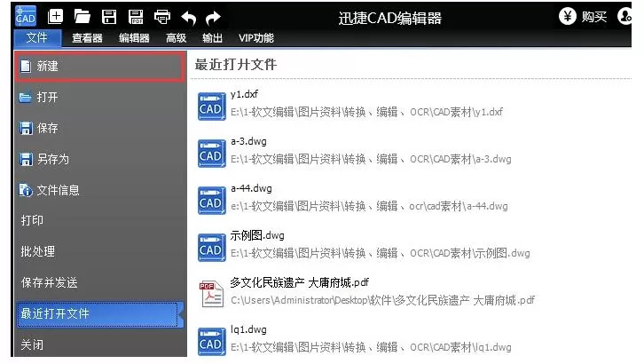Open the 示例图.dwg CAD file icon
This screenshot has width=644, height=364.
point(211,248)
